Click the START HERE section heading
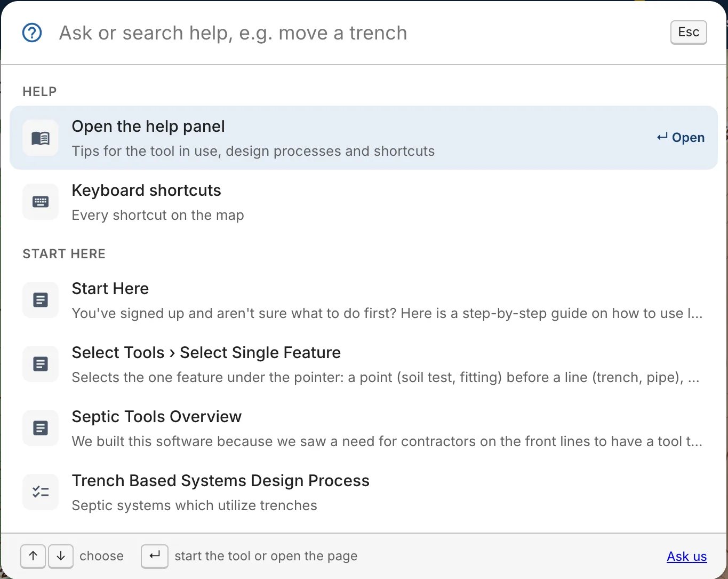 pos(64,254)
